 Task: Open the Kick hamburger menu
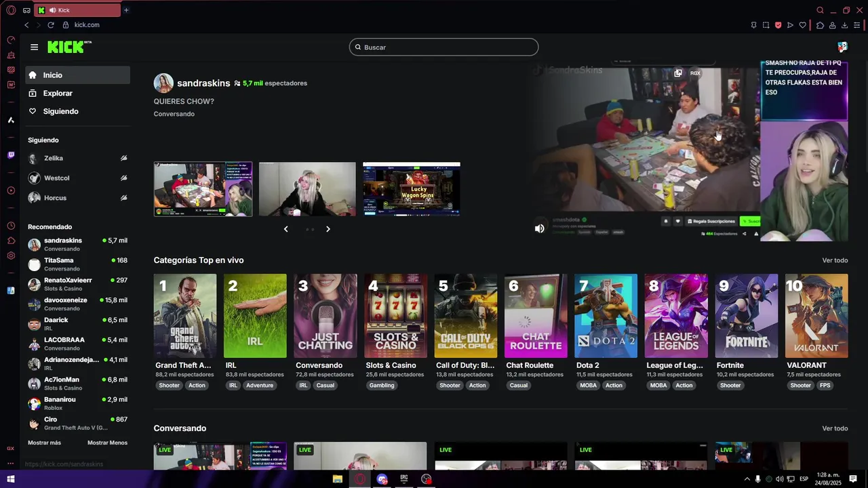34,47
